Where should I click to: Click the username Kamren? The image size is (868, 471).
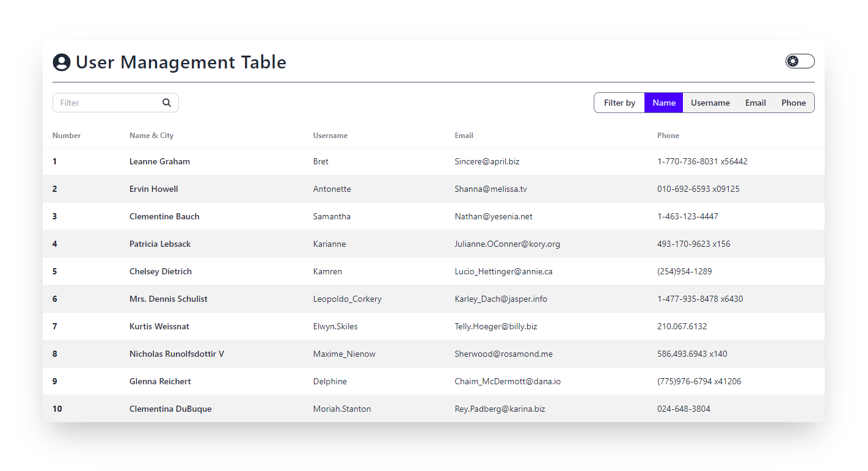tap(327, 271)
